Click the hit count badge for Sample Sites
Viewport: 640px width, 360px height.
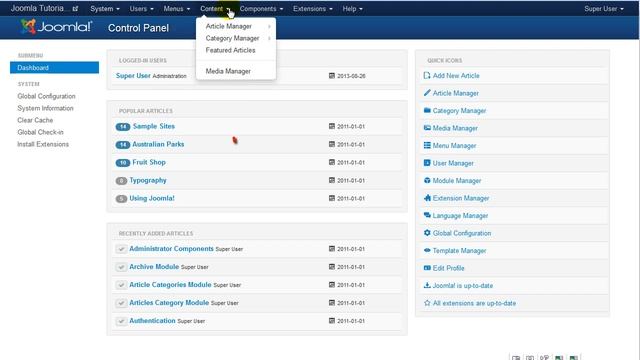[x=122, y=127]
